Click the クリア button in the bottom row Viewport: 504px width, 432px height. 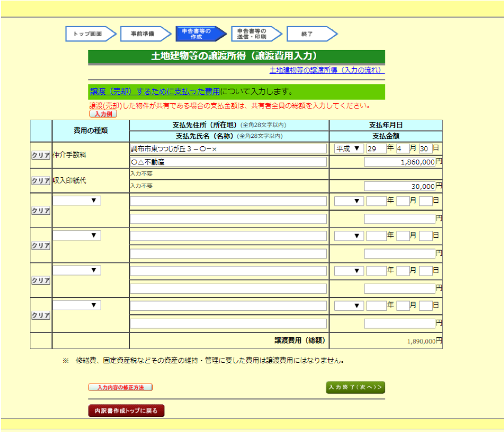point(40,315)
